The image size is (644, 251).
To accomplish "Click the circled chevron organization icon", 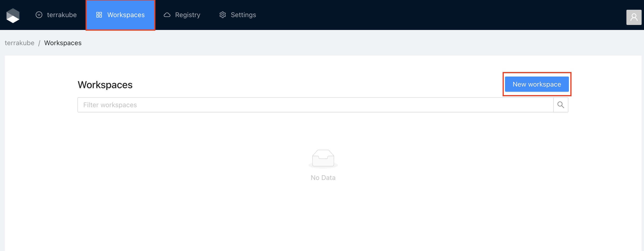I will 39,15.
